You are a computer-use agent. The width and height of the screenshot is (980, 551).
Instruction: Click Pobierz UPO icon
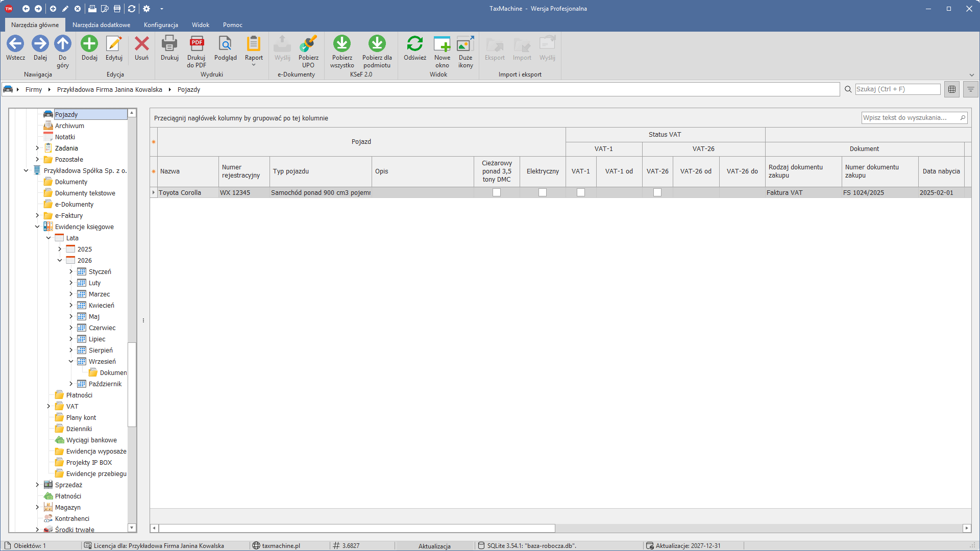[x=308, y=44]
